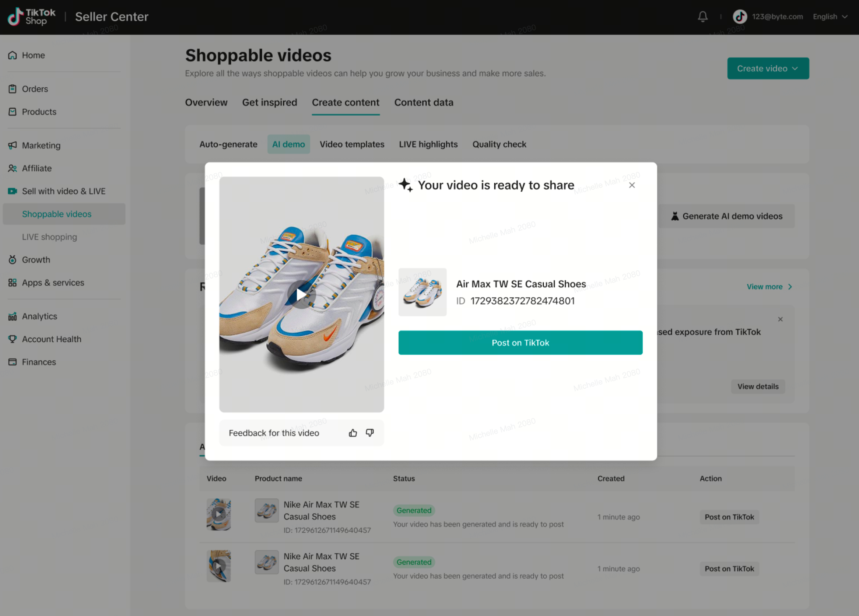Expand the Create video dropdown
859x616 pixels.
coord(768,69)
